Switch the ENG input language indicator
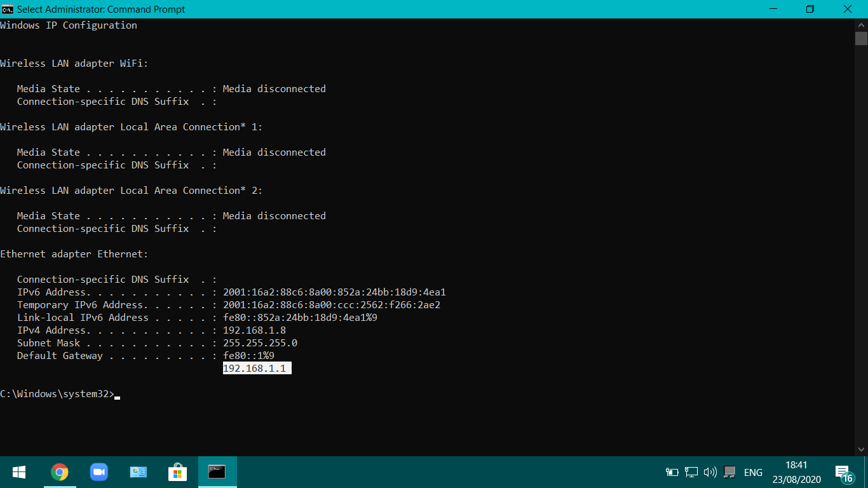The height and width of the screenshot is (488, 868). [753, 472]
